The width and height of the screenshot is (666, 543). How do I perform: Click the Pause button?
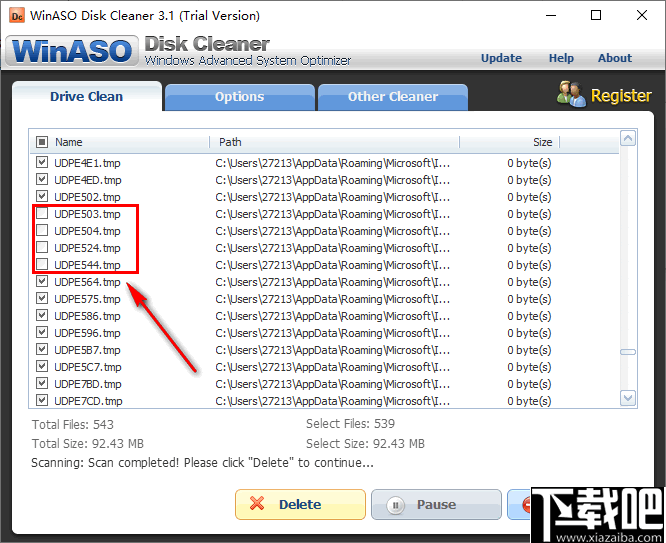pos(436,504)
